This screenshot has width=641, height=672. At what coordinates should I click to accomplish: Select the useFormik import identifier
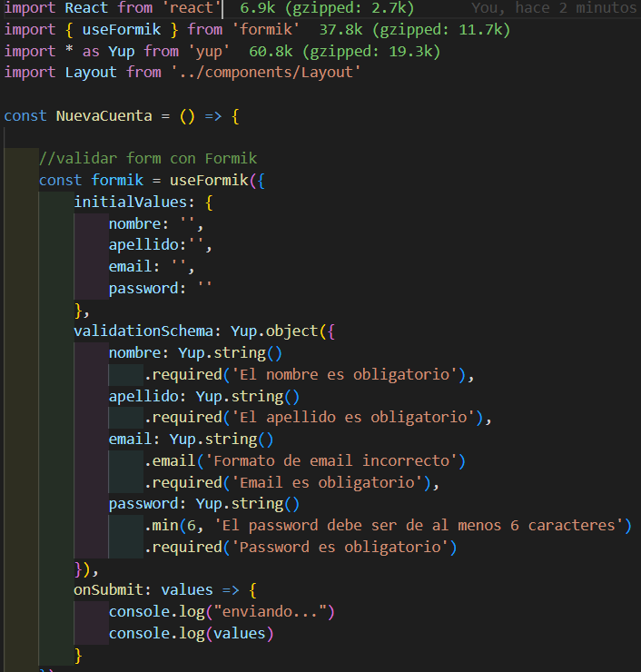click(x=122, y=30)
